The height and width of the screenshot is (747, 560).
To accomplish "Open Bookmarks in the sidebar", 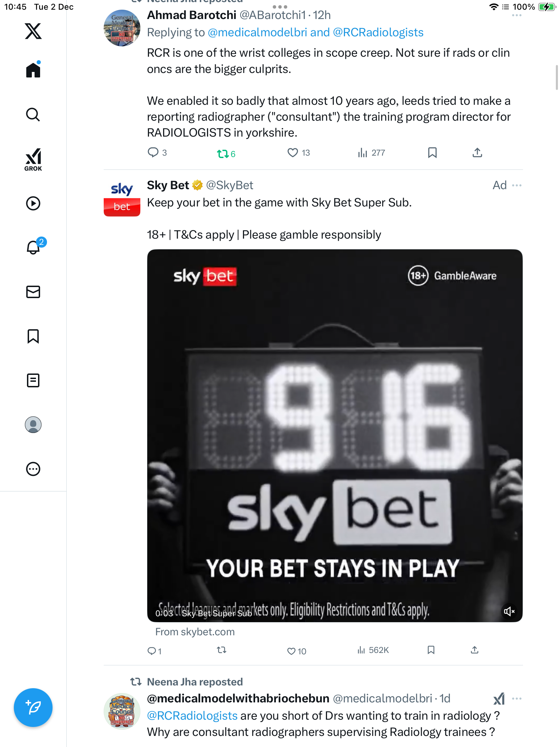I will pyautogui.click(x=33, y=336).
